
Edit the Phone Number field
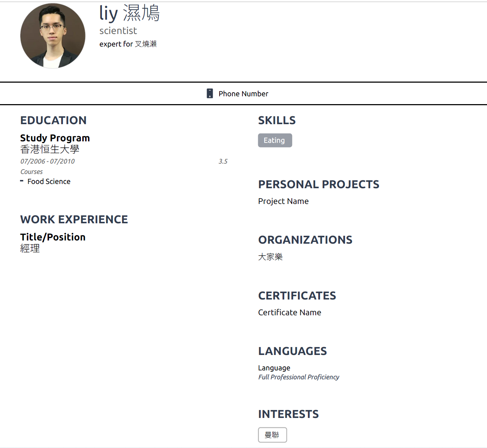243,94
